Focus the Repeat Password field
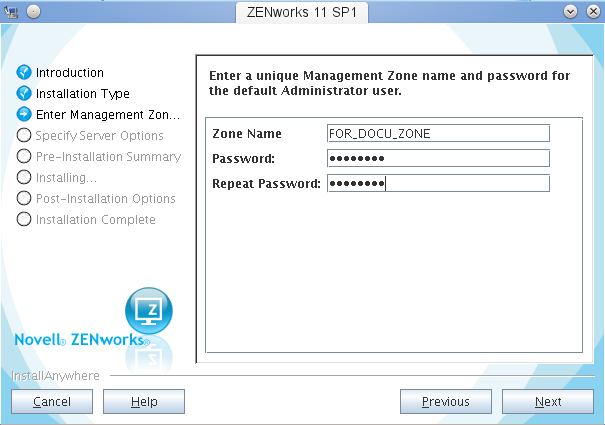Screen dimensions: 605x425 [x=438, y=183]
